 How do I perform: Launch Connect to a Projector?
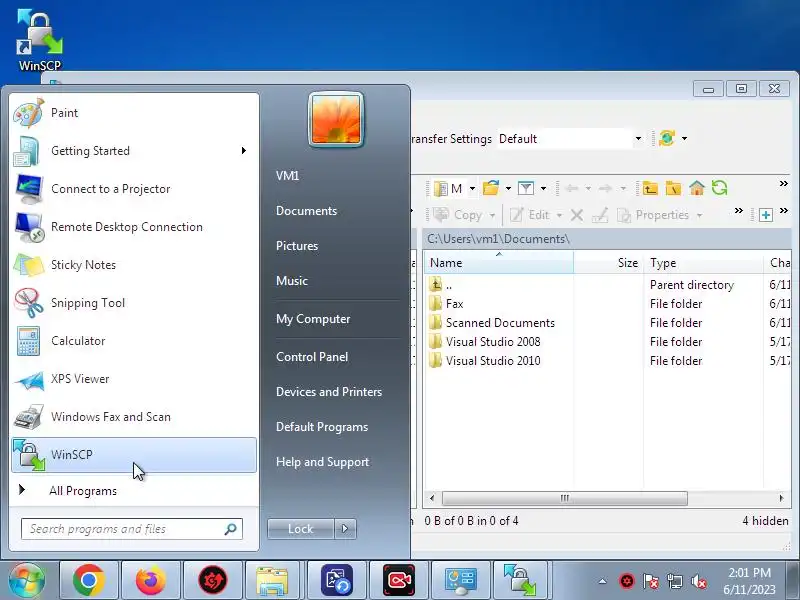pyautogui.click(x=134, y=189)
